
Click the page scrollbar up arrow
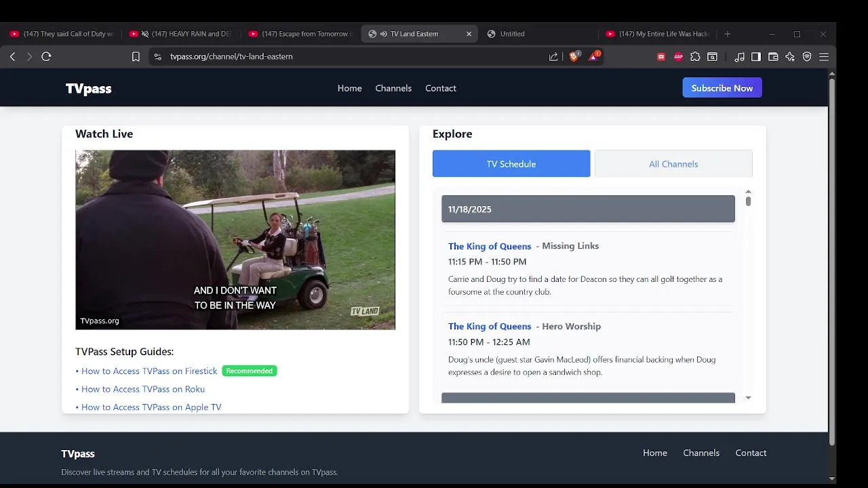(832, 73)
